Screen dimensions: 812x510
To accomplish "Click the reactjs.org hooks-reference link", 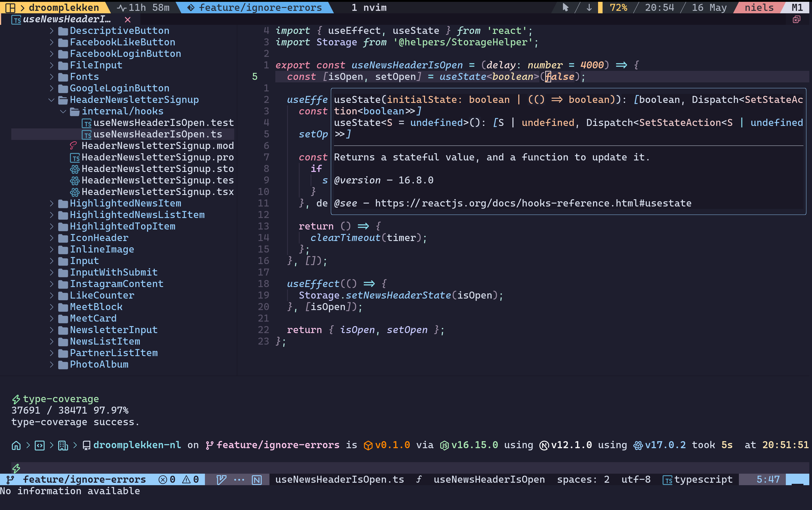I will (533, 203).
